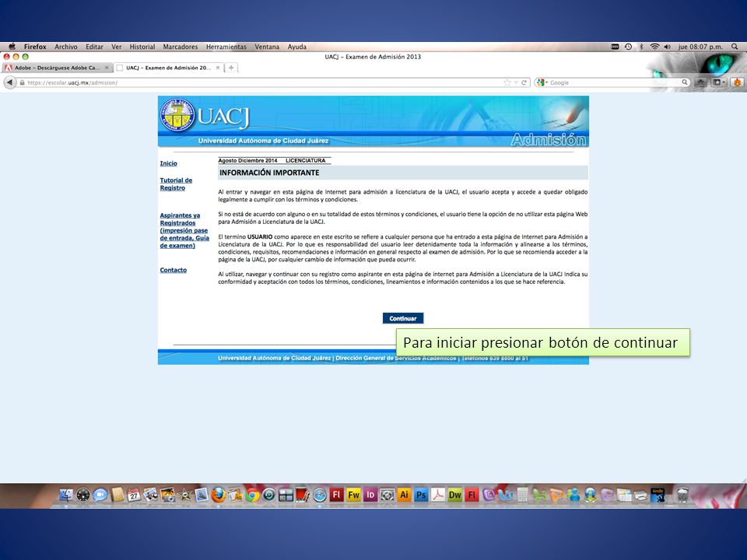Open the Trash in the dock

tap(682, 495)
